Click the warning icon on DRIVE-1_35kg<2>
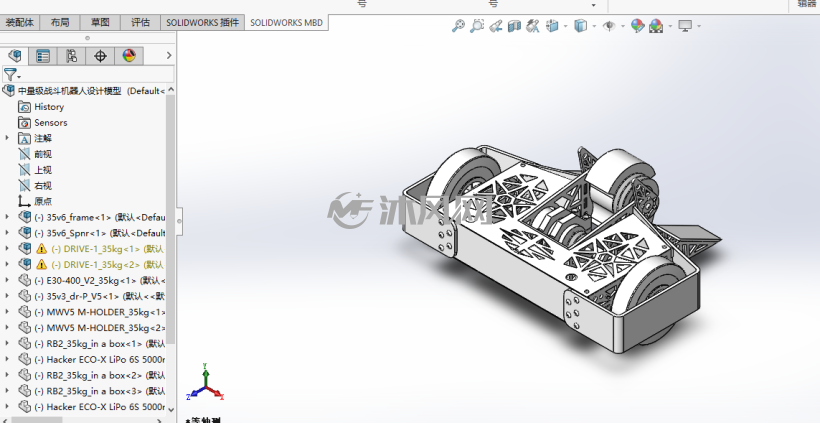This screenshot has height=423, width=820. point(42,265)
